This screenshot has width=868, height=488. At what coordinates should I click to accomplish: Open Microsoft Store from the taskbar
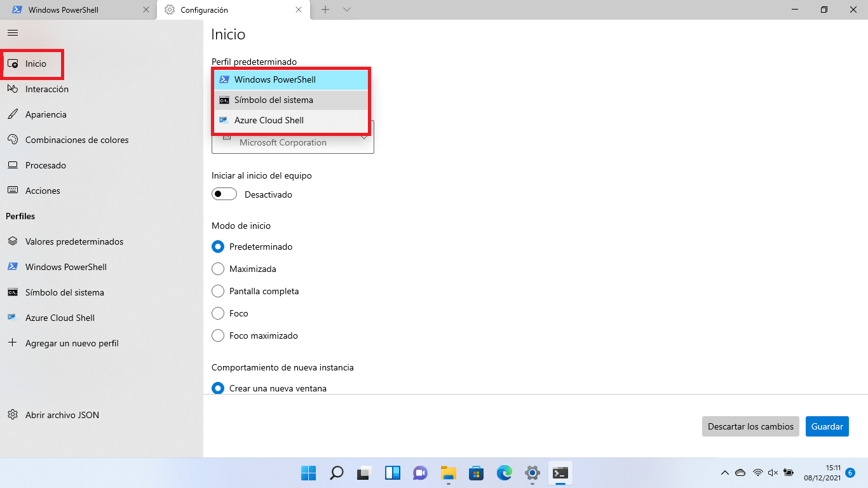pos(476,473)
